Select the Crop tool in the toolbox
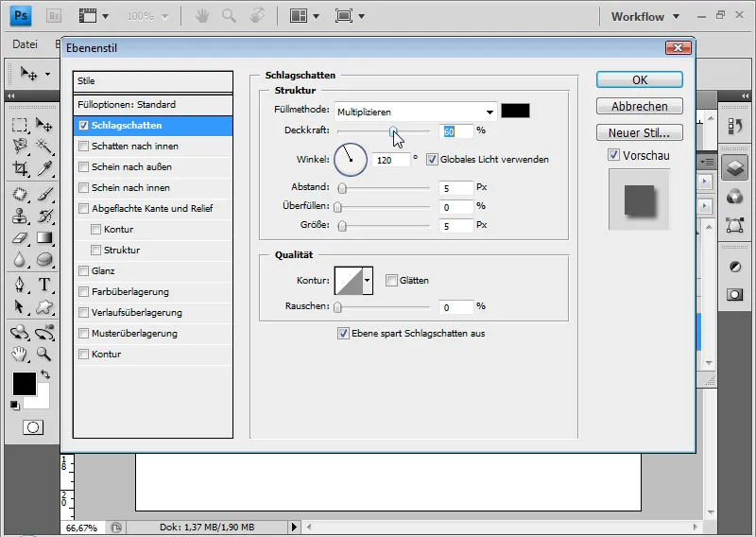The width and height of the screenshot is (756, 537). 19,168
